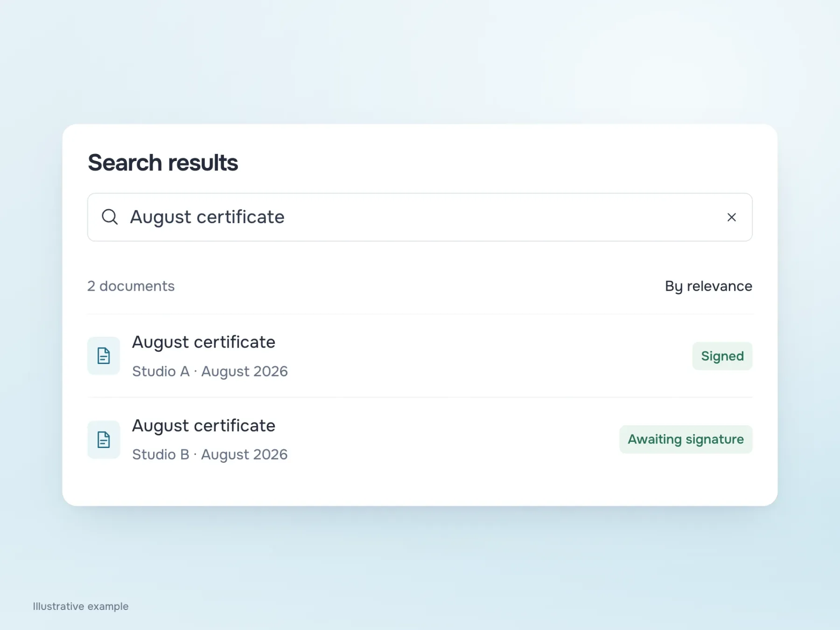Click the "2 documents" count label
The width and height of the screenshot is (840, 630).
(131, 286)
